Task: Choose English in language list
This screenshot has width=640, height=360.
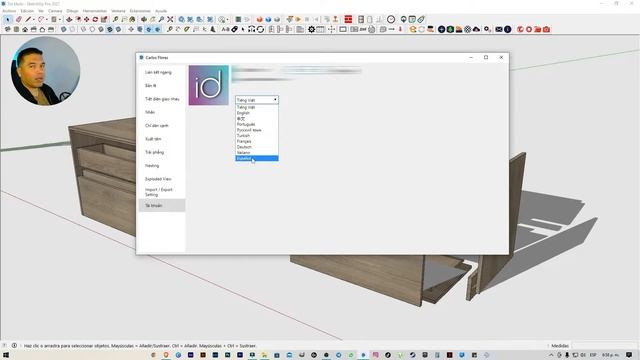Action: click(x=257, y=113)
